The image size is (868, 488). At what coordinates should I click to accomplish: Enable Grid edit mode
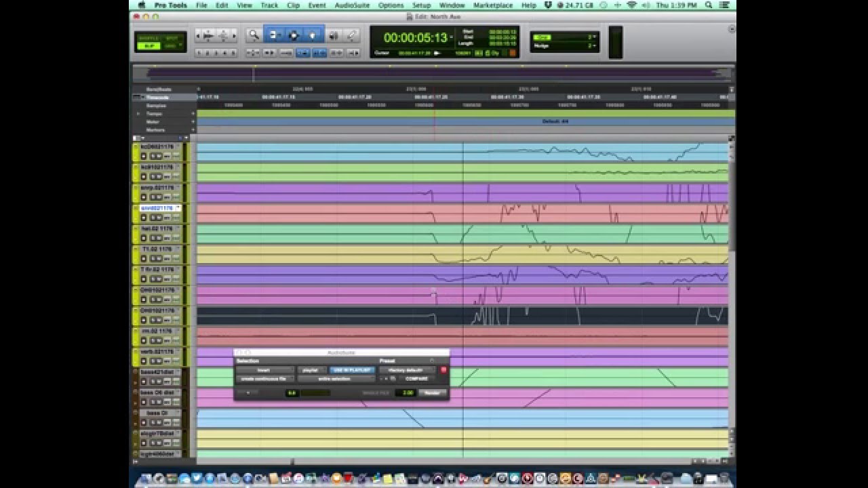pos(170,45)
